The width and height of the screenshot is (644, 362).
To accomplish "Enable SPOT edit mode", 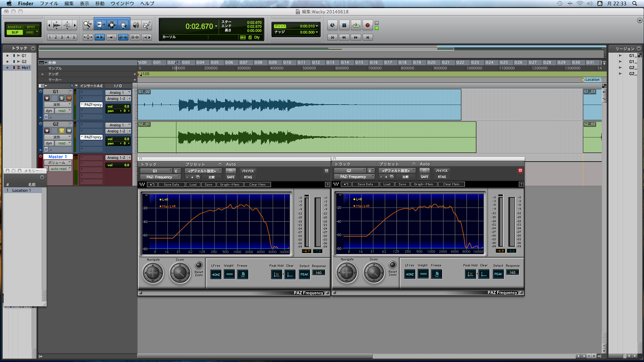I will [x=31, y=27].
